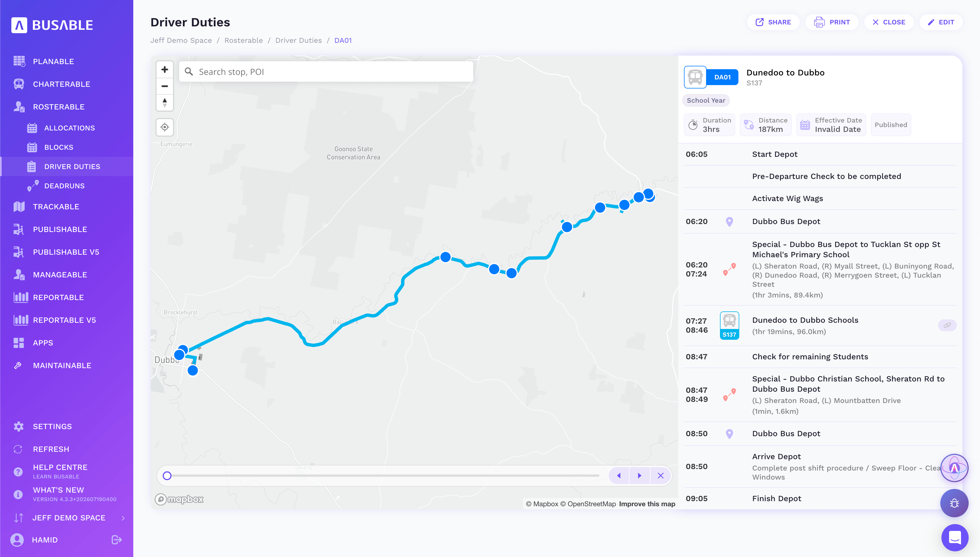Locate my position on map
The image size is (980, 557).
point(164,127)
